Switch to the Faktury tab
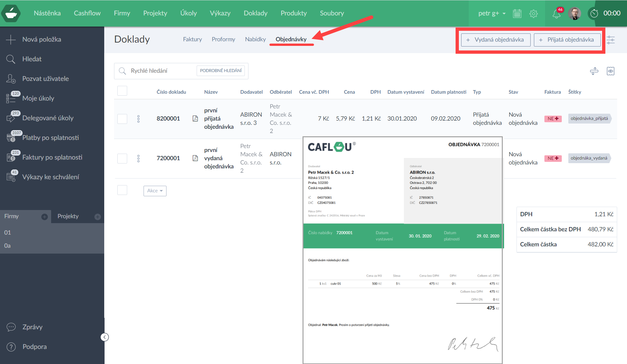 pos(192,39)
